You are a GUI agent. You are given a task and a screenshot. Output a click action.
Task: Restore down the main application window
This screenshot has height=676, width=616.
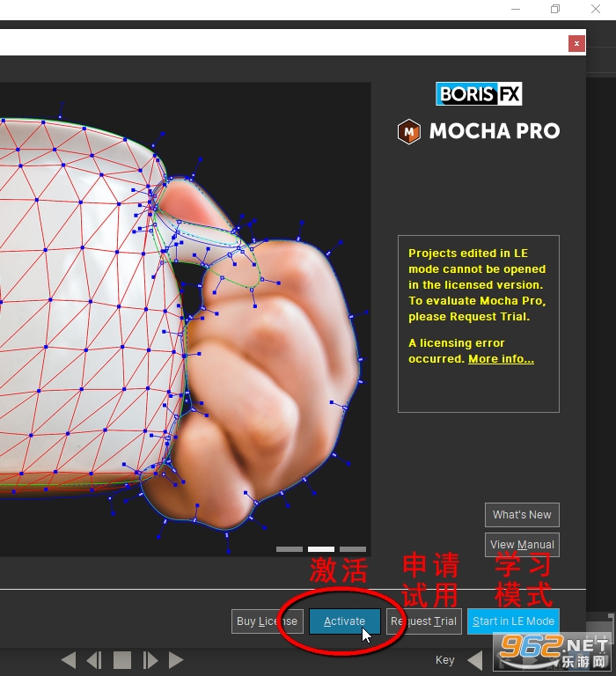[555, 9]
